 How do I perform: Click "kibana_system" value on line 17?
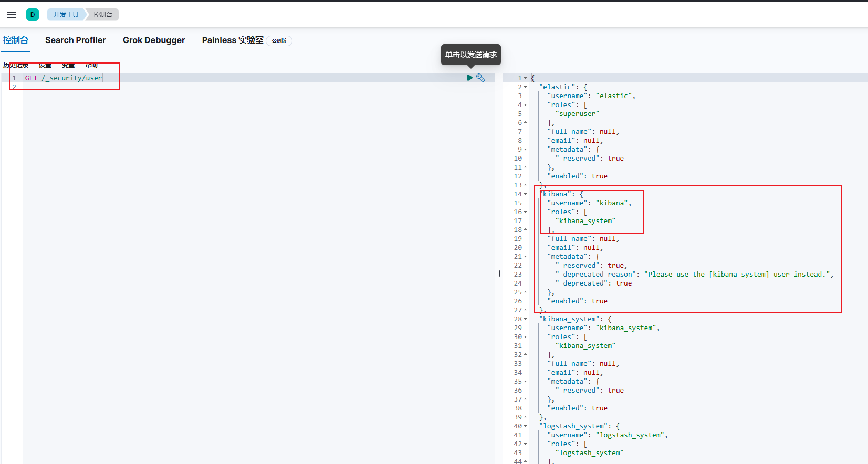585,221
